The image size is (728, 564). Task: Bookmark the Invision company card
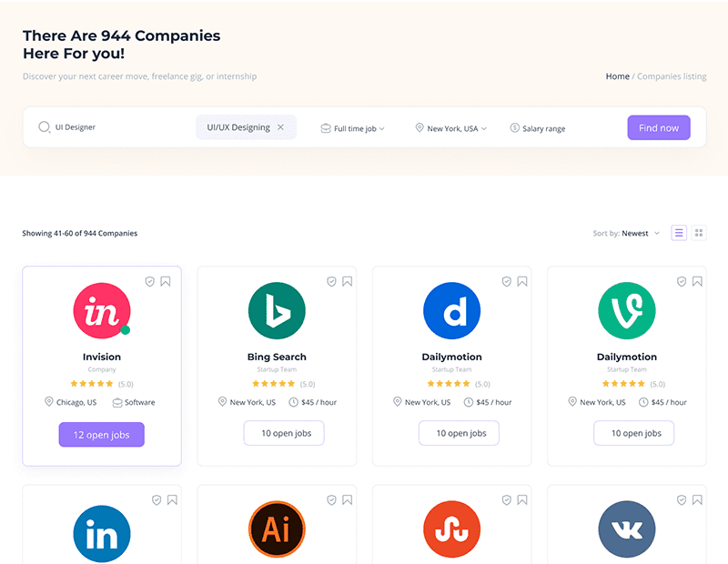coord(166,282)
